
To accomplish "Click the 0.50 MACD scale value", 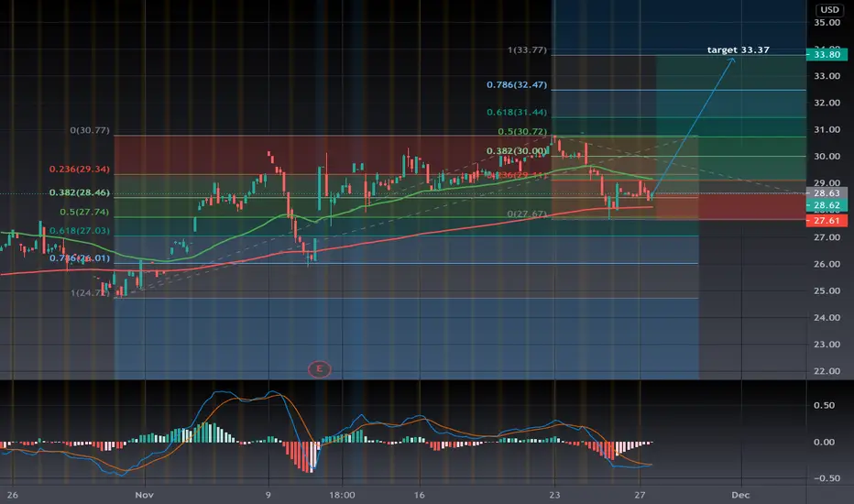I will 824,405.
